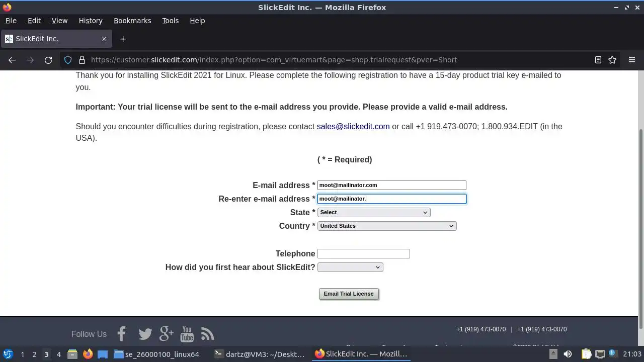Click the removable media eject tray icon

point(553,354)
